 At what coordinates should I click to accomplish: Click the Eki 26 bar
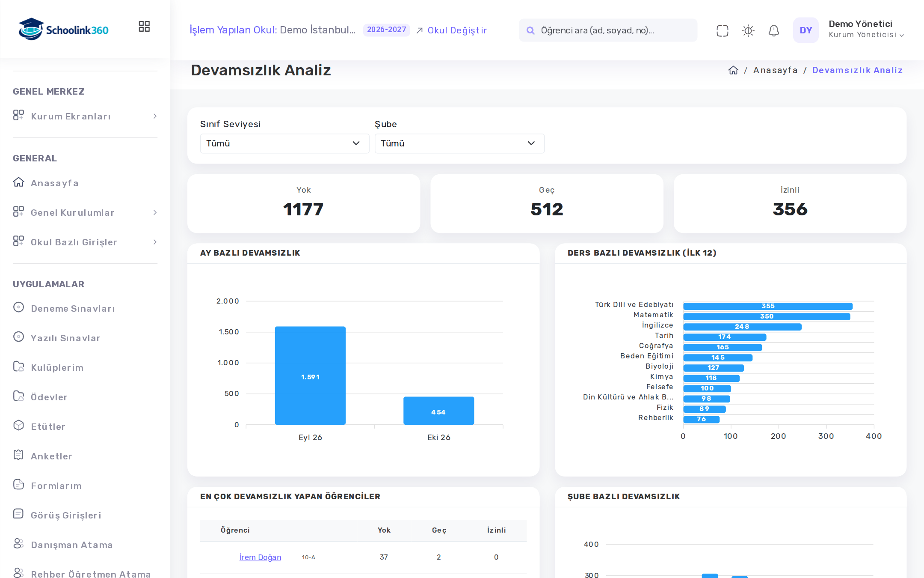tap(438, 411)
